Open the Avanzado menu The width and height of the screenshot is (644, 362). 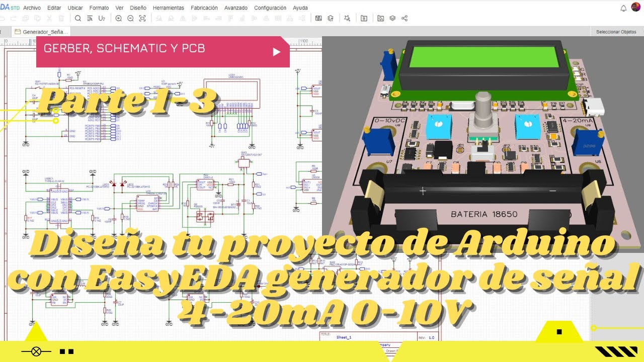tap(236, 8)
